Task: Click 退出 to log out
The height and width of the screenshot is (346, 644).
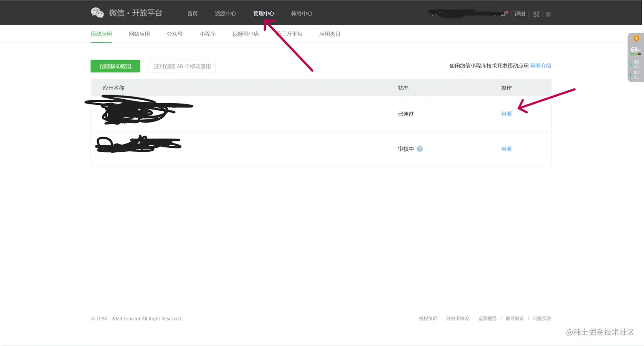Action: point(520,14)
